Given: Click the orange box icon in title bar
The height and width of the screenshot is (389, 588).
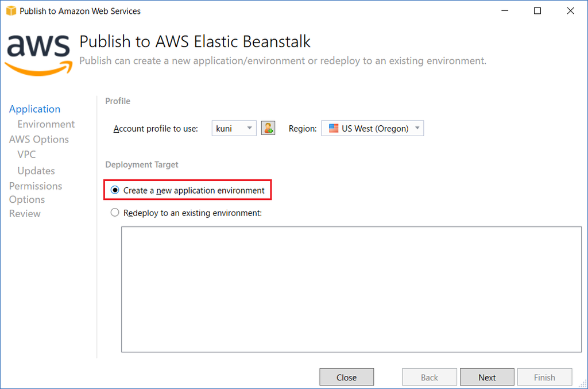Looking at the screenshot, I should pos(11,11).
